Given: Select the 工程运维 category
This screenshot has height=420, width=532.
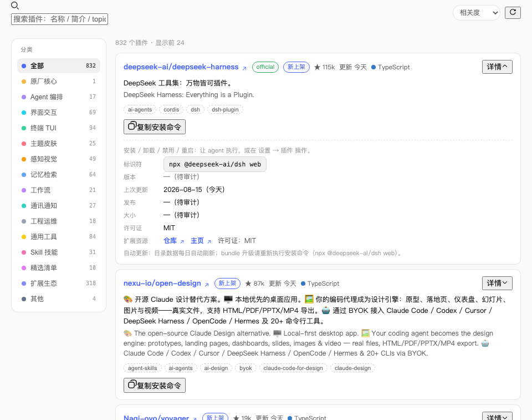Looking at the screenshot, I should point(59,221).
